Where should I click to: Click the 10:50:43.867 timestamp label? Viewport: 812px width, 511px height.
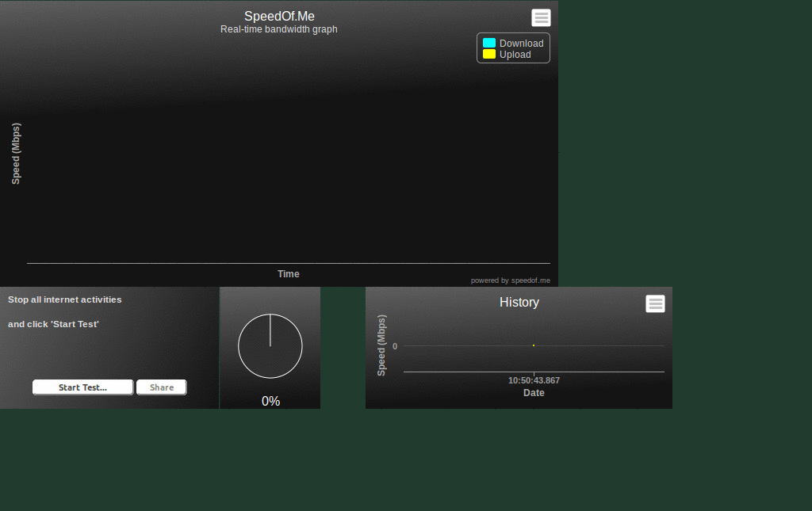[534, 380]
